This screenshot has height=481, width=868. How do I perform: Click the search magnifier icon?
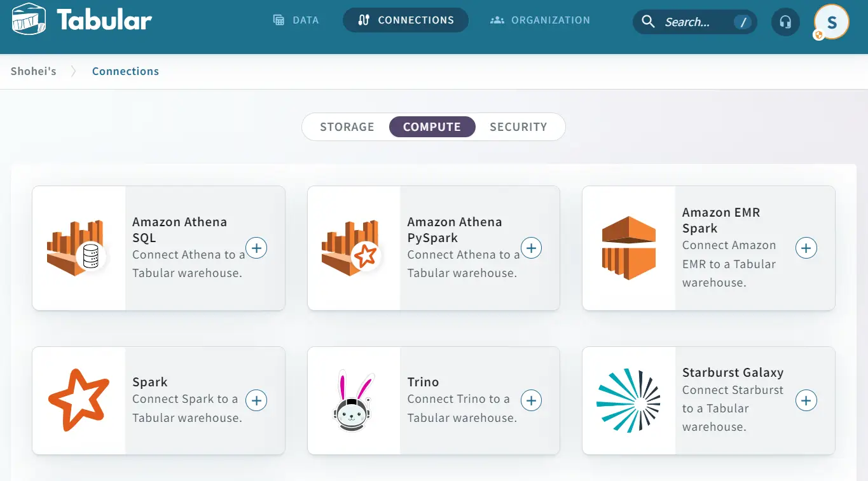point(648,22)
